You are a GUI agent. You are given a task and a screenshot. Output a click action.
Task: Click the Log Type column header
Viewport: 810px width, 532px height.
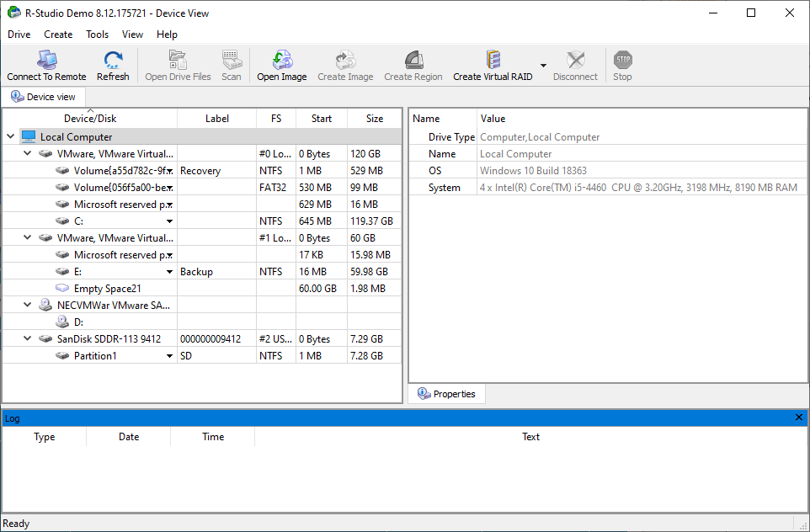[x=45, y=436]
